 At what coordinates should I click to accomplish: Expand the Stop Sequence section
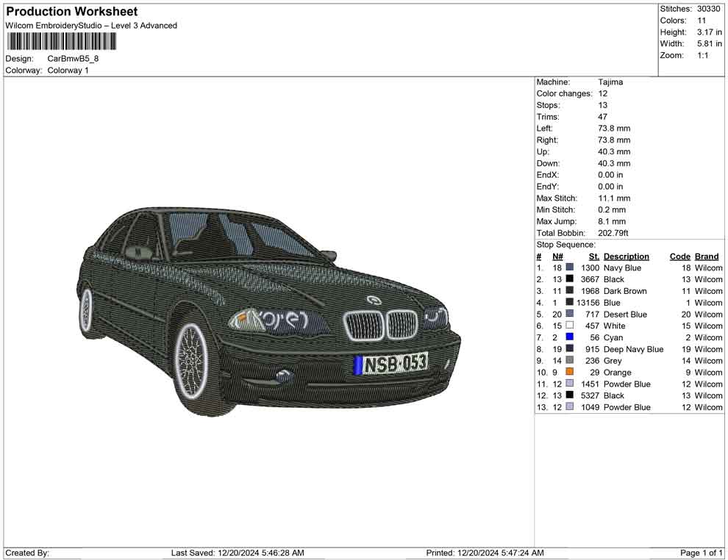pyautogui.click(x=566, y=244)
